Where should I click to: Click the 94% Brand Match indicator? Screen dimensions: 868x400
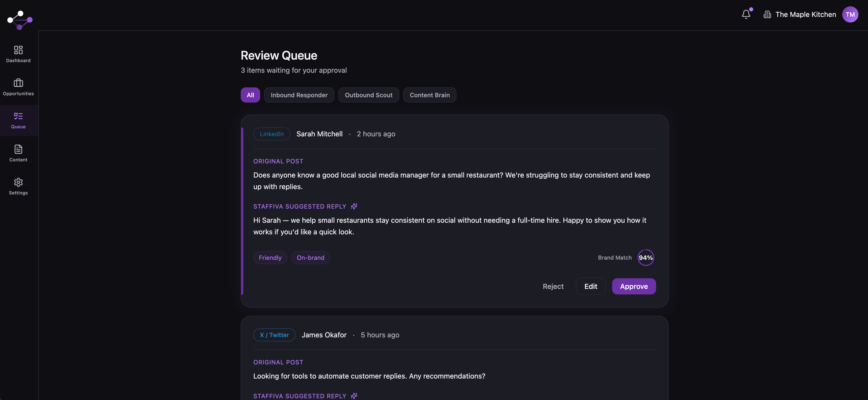pyautogui.click(x=646, y=257)
